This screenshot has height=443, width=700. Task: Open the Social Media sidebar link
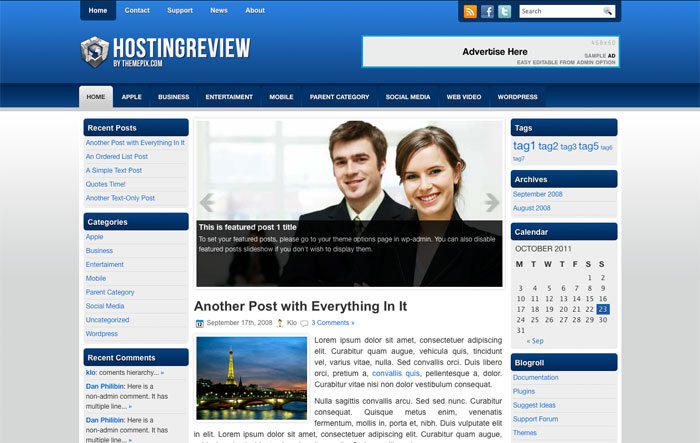pyautogui.click(x=105, y=306)
